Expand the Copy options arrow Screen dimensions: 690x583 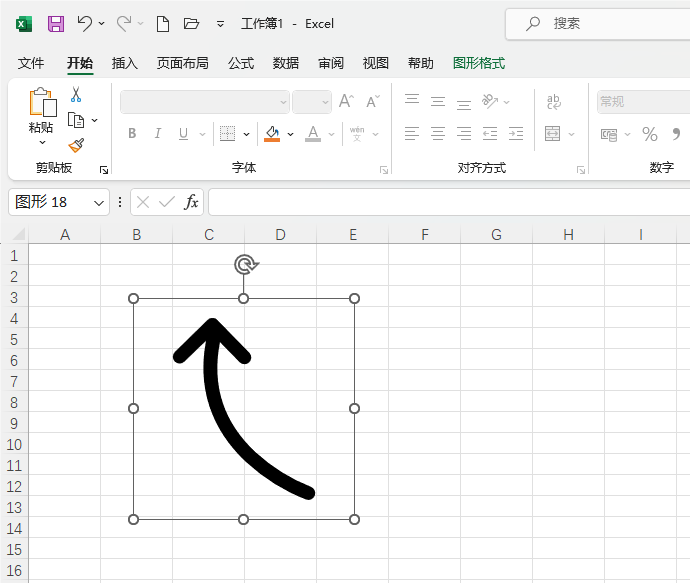coord(95,120)
